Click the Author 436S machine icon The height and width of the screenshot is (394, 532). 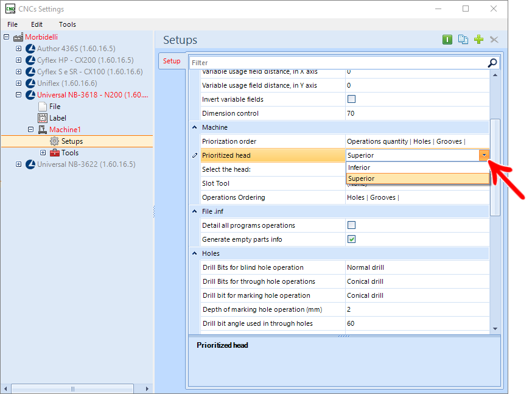point(30,49)
